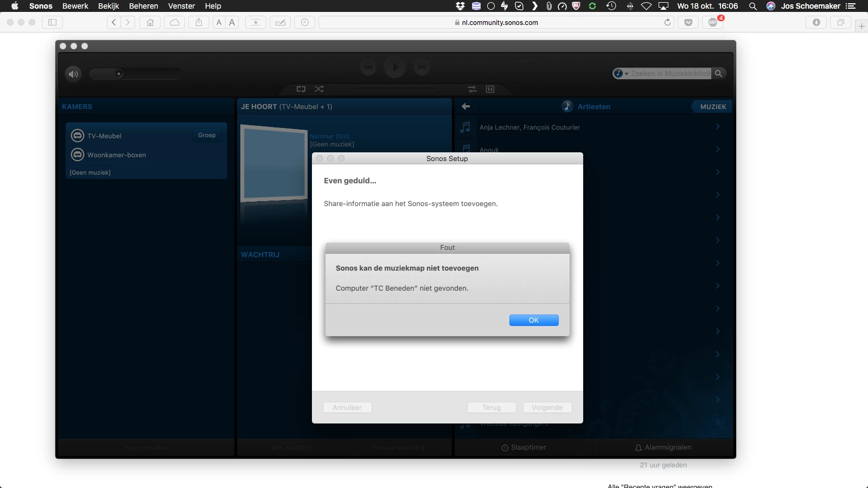Click the Pocket extension button
Viewport: 868px width, 488px height.
pyautogui.click(x=688, y=22)
